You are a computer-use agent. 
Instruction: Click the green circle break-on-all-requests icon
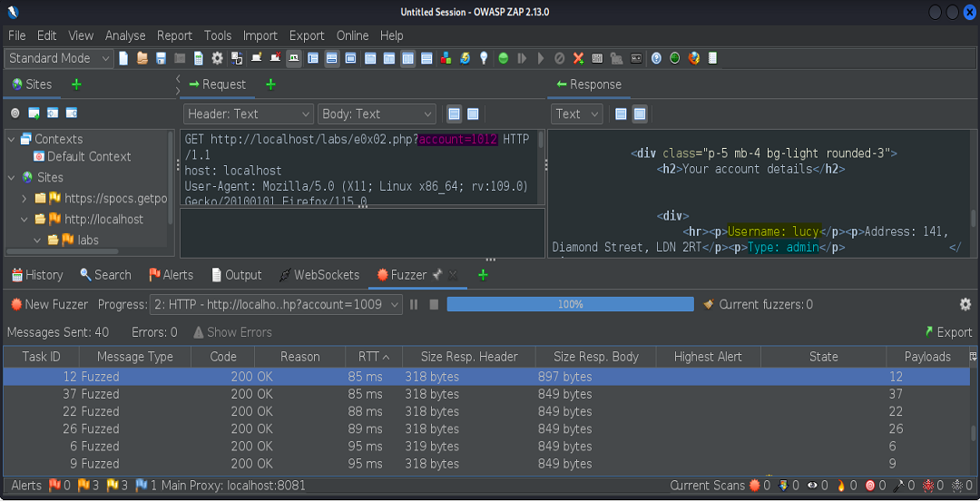(503, 59)
